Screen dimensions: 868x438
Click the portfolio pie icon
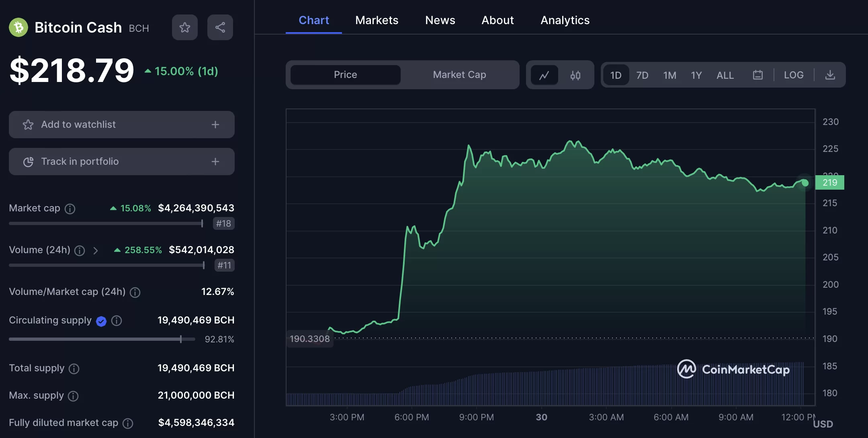28,162
